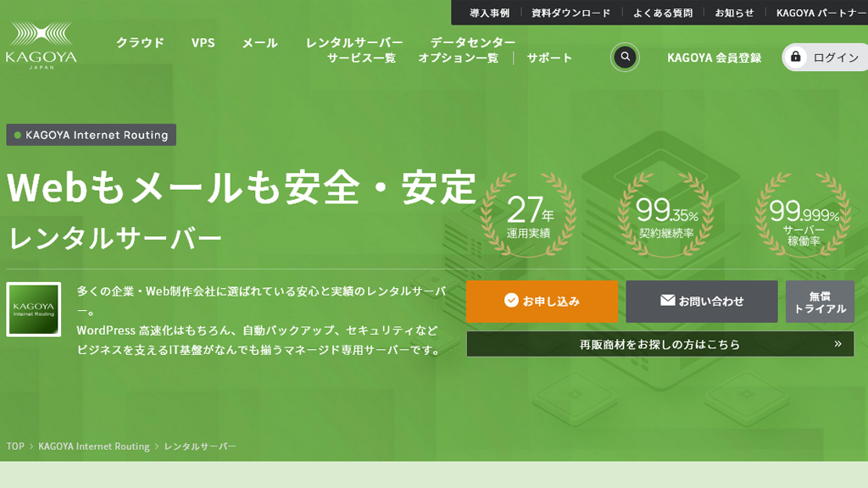This screenshot has width=868, height=488.
Task: Click the 無償トライアル button
Action: click(x=821, y=301)
